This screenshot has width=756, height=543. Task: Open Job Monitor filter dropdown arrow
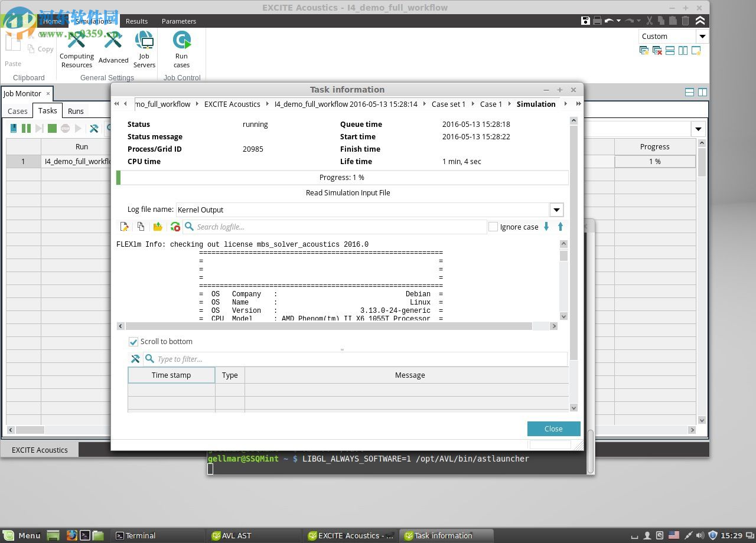[x=698, y=129]
